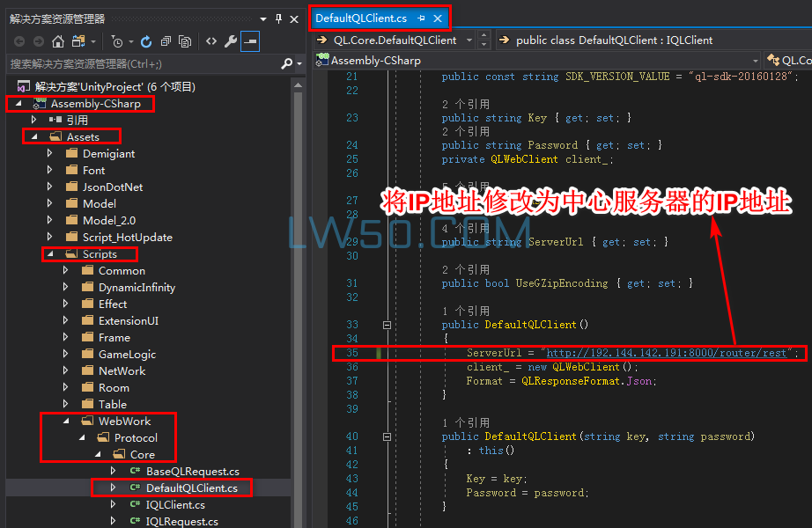Toggle the Preview Selected Items button
This screenshot has width=812, height=528.
[250, 41]
